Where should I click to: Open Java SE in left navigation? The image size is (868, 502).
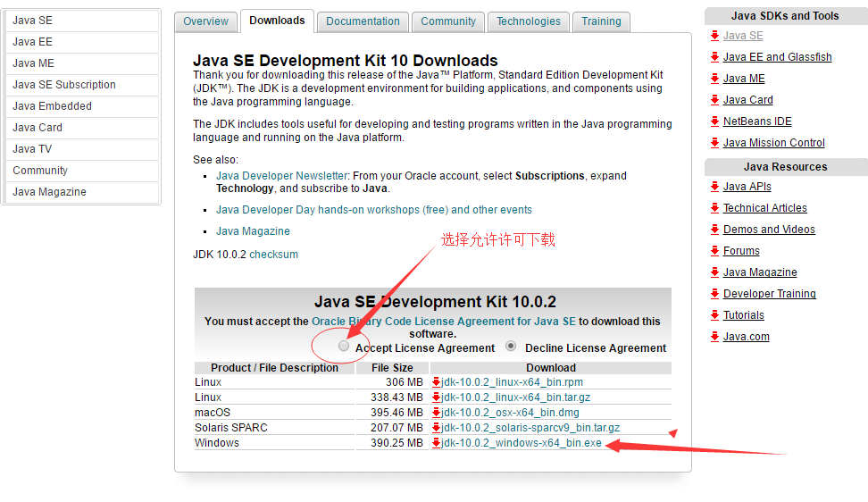pos(81,21)
